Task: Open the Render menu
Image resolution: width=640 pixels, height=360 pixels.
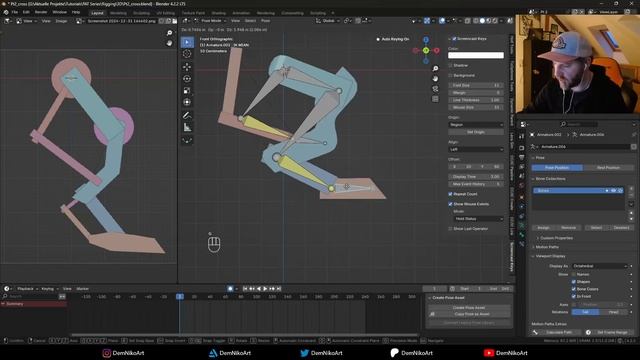Action: (x=41, y=12)
